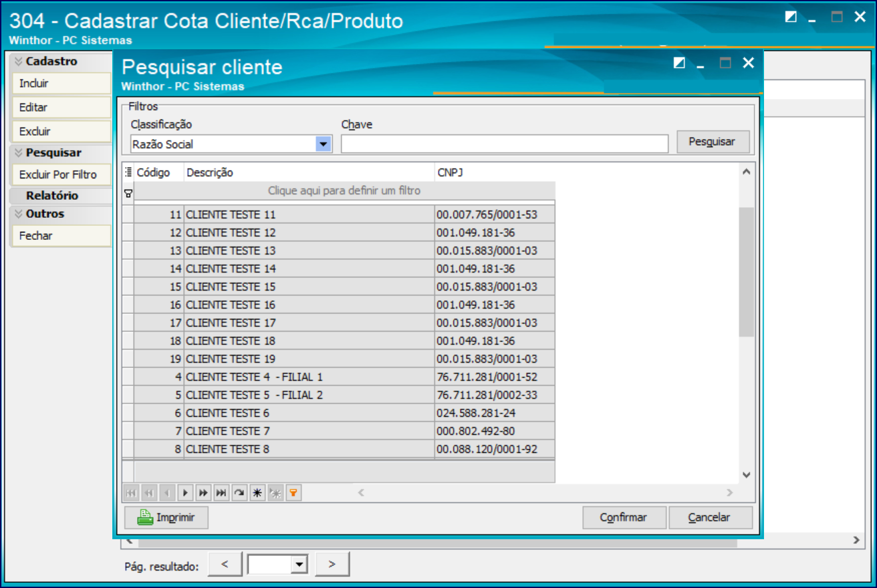Click Excluir in the sidebar
The height and width of the screenshot is (588, 877).
61,132
